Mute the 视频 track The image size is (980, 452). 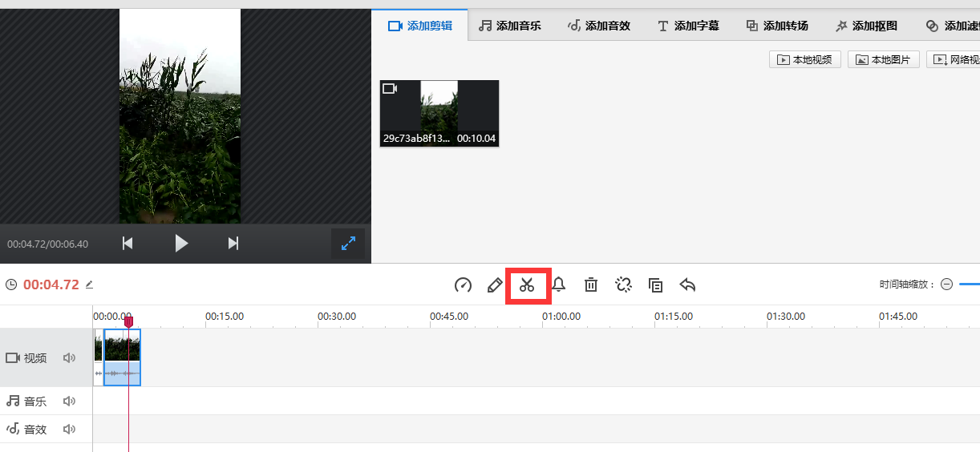coord(70,358)
